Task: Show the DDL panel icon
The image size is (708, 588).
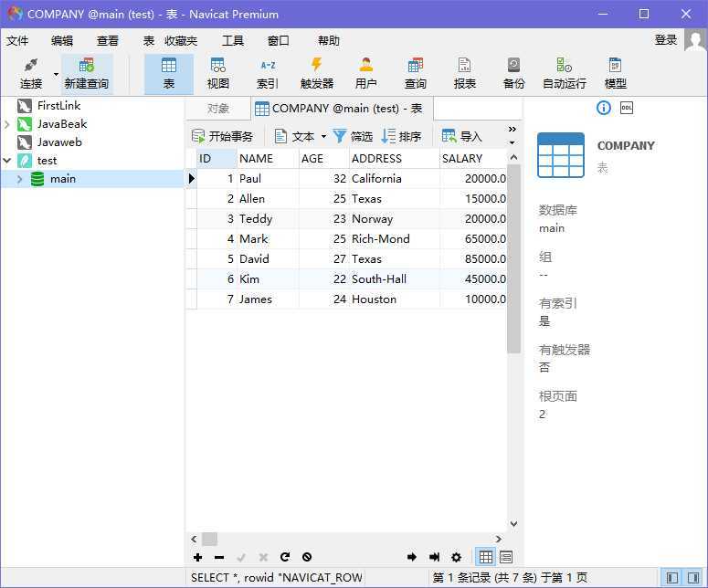Action: coord(627,108)
